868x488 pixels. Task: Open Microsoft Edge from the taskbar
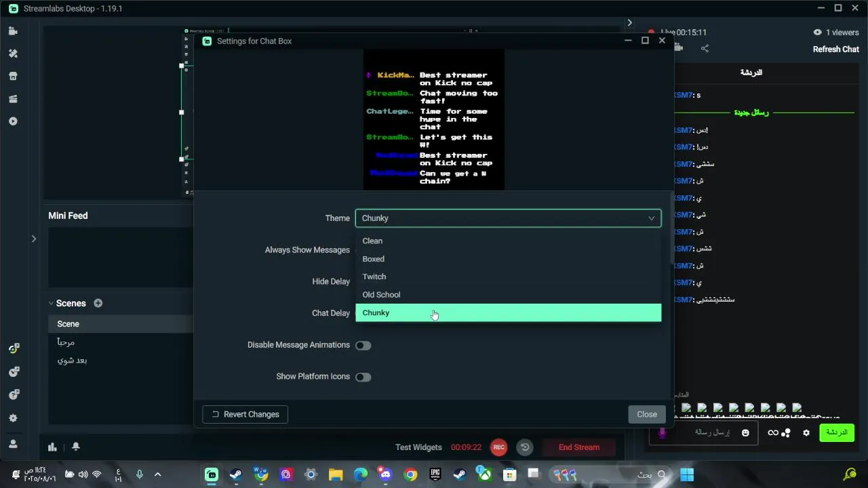361,474
